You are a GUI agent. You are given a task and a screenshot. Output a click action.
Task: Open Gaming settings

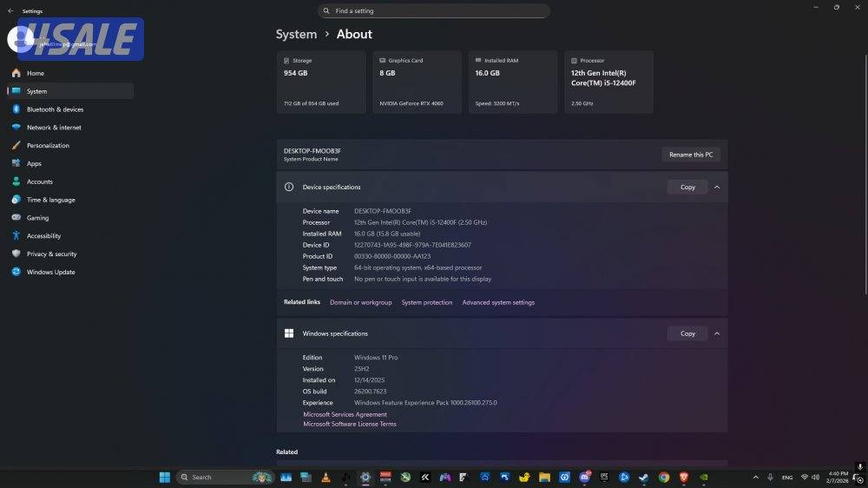pyautogui.click(x=70, y=218)
